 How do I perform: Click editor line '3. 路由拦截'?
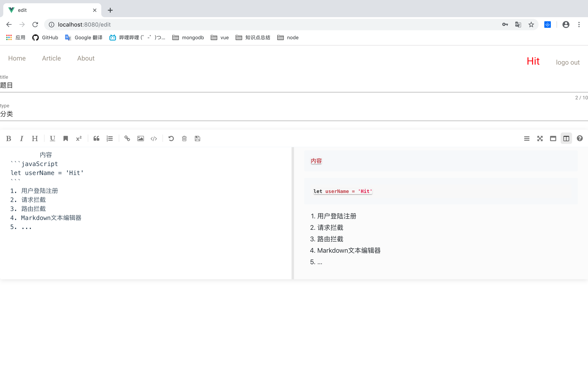(x=28, y=209)
